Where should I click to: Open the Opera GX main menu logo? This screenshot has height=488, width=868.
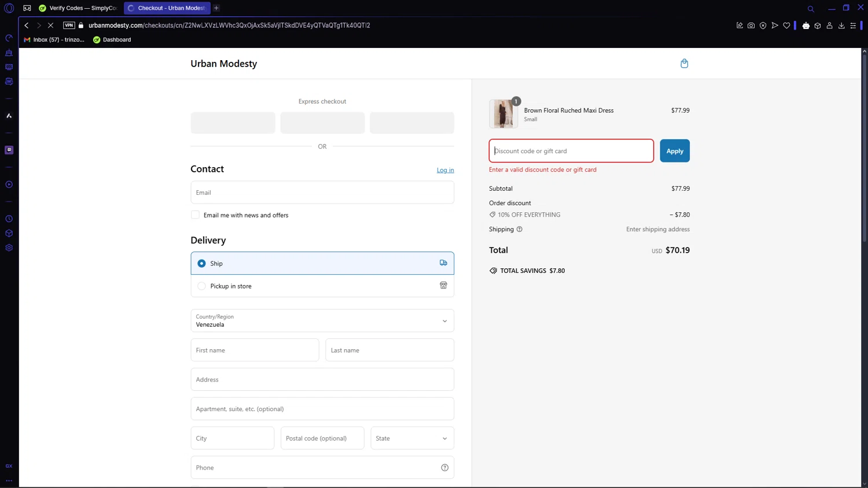pyautogui.click(x=9, y=8)
